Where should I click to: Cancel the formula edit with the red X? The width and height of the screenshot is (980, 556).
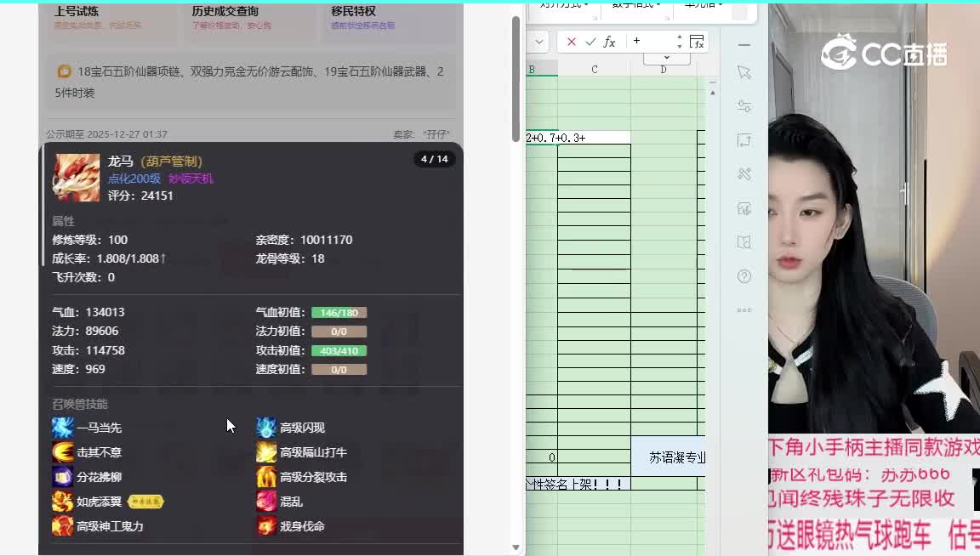pos(572,42)
